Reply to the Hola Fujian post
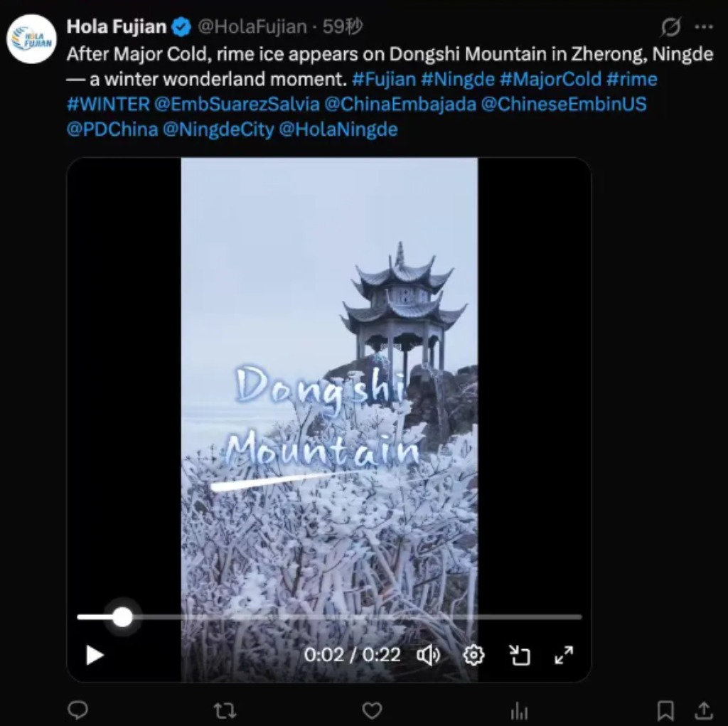 pyautogui.click(x=78, y=709)
